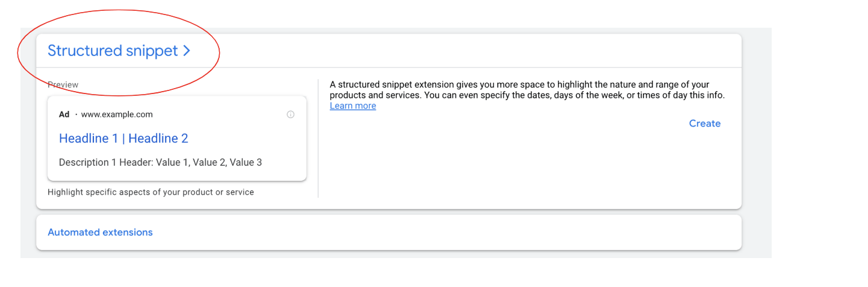This screenshot has height=287, width=868.
Task: Select the Description 1 text
Action: 88,162
